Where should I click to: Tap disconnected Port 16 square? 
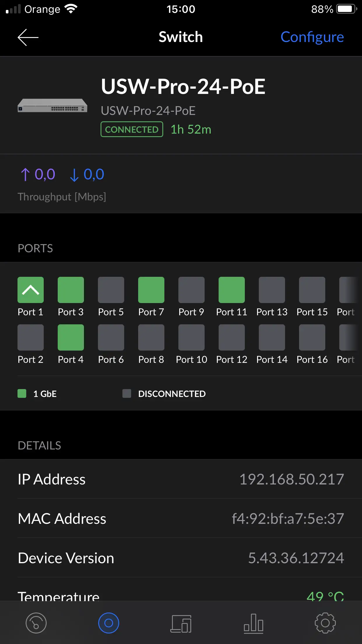[312, 337]
